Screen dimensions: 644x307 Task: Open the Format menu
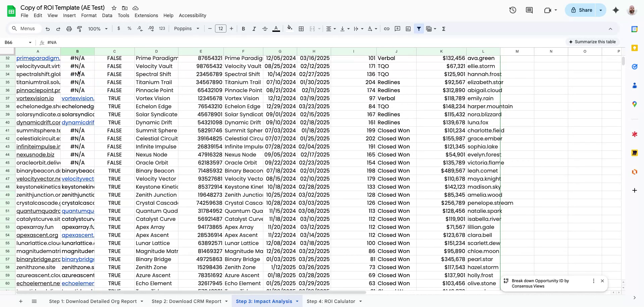[89, 15]
